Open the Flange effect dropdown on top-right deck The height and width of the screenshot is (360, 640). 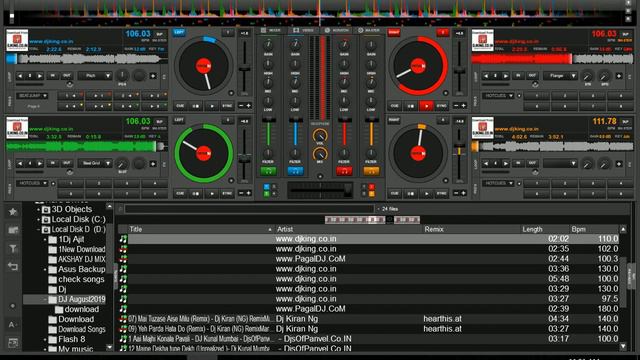pyautogui.click(x=560, y=76)
